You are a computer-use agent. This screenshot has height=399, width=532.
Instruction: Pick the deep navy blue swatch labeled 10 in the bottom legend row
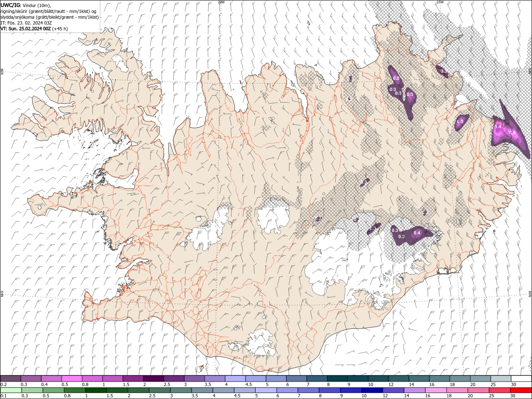click(372, 390)
